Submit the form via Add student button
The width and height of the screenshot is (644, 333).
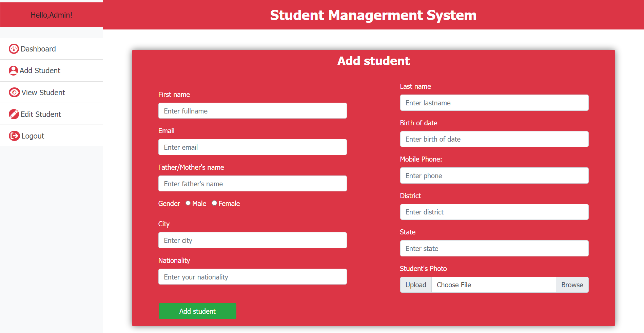pyautogui.click(x=197, y=311)
